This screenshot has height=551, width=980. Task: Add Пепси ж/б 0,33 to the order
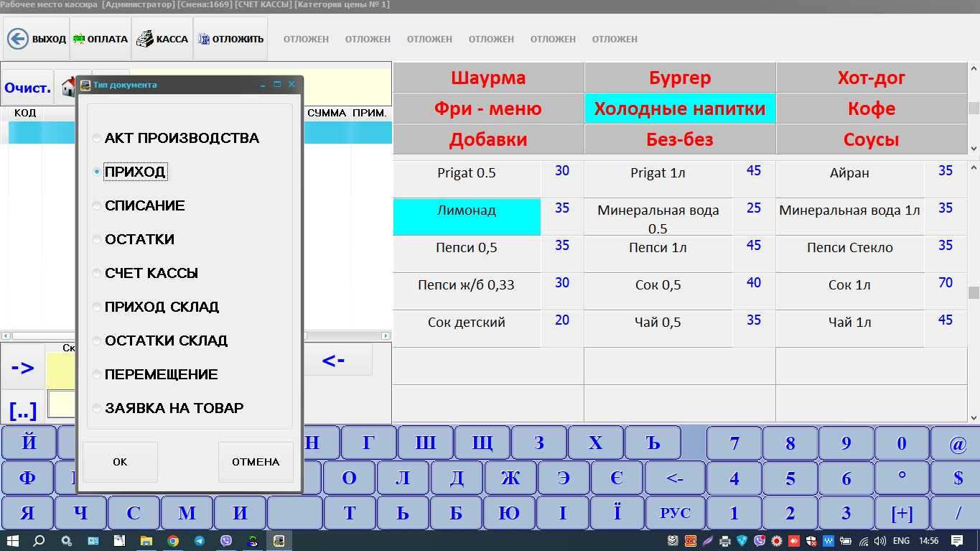tap(467, 292)
